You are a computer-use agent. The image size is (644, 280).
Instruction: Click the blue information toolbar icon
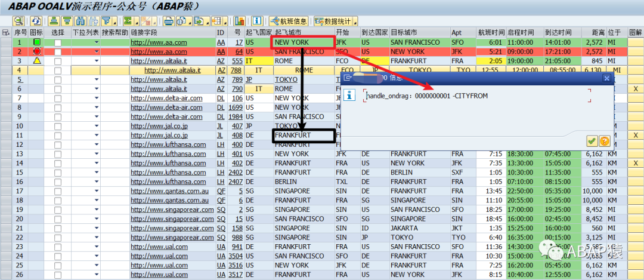(257, 20)
